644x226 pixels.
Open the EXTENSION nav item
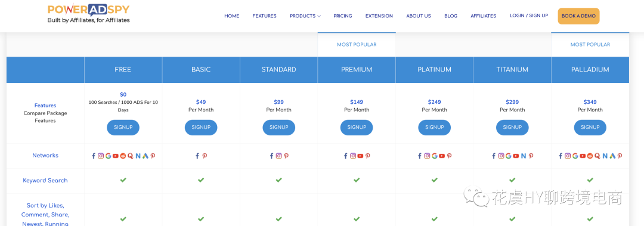tap(379, 16)
